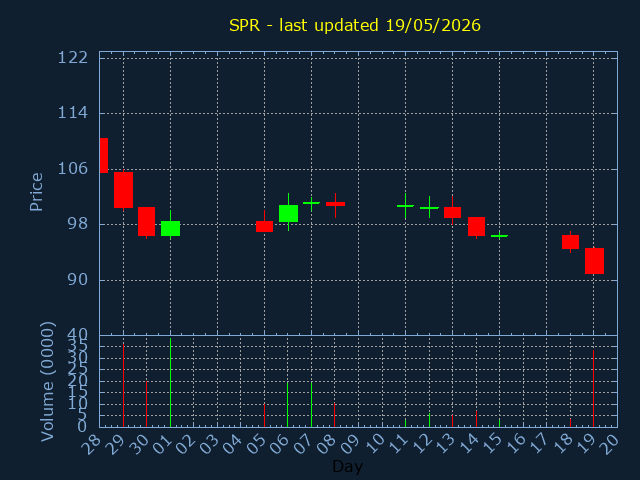Click the small red volume bar for day 14
640x480 pixels.
click(476, 419)
